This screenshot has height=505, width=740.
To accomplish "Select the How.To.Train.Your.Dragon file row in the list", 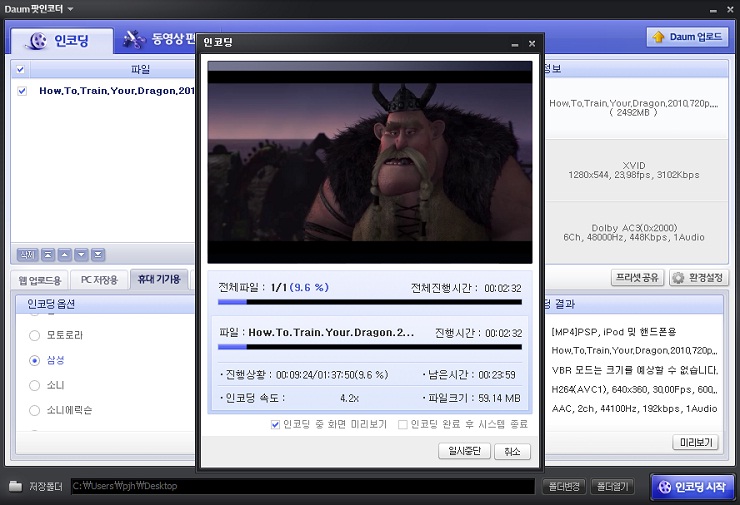I will [x=103, y=91].
